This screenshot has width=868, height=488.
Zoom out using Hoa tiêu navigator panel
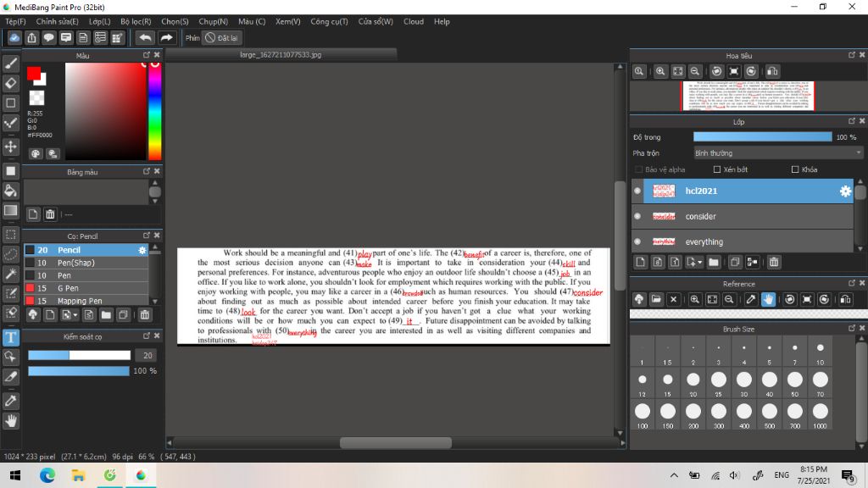(x=695, y=71)
